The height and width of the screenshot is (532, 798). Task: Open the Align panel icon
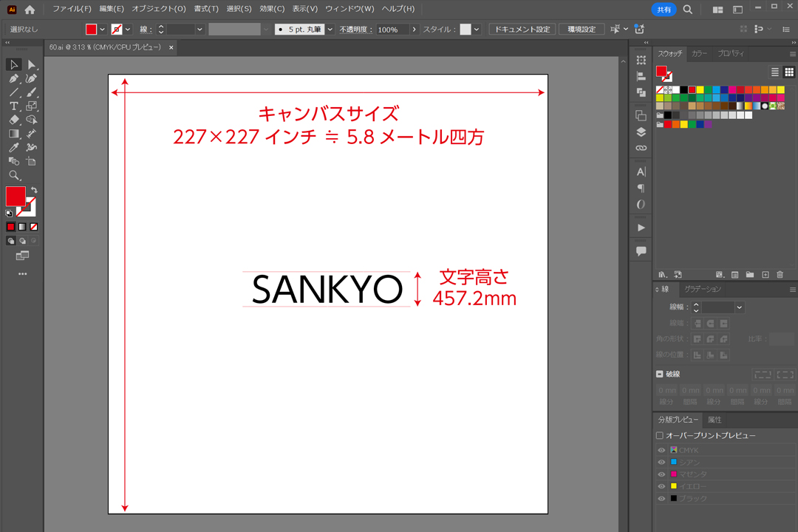[x=641, y=76]
